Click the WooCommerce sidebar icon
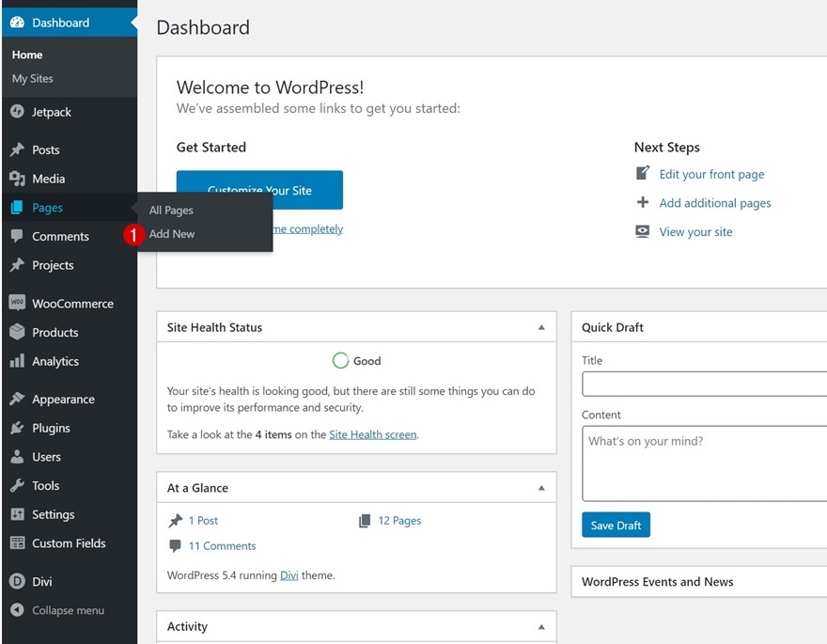This screenshot has height=644, width=827. [17, 304]
